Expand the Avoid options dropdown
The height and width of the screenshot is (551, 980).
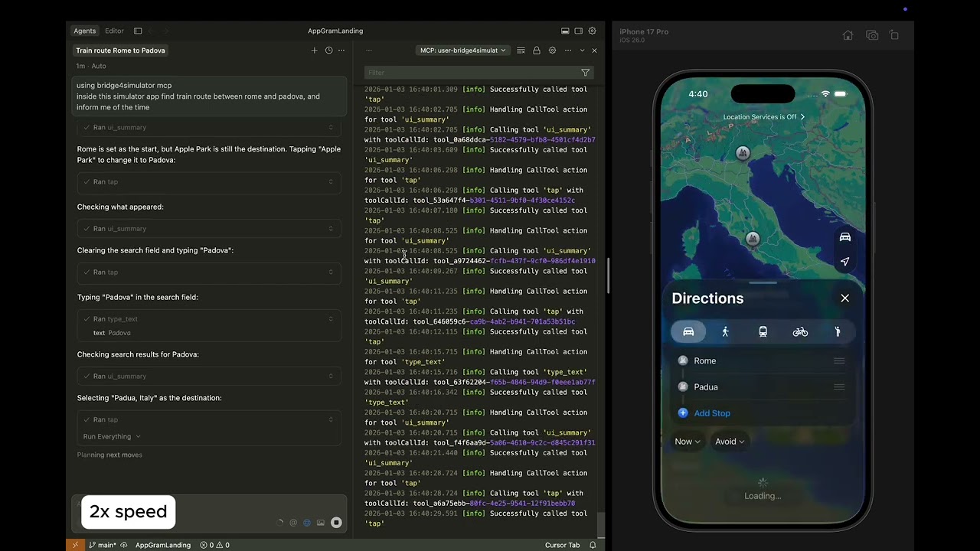click(x=729, y=442)
